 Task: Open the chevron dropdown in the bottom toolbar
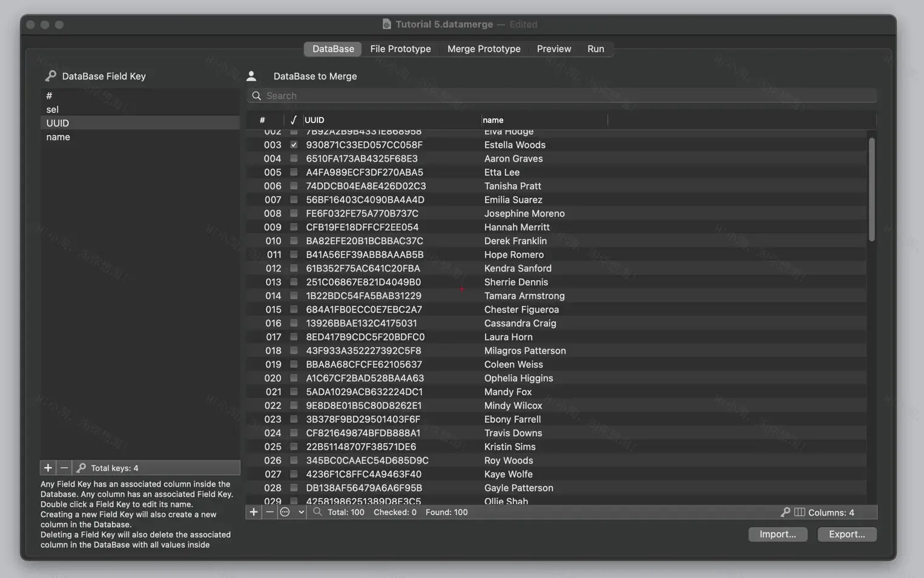(300, 512)
